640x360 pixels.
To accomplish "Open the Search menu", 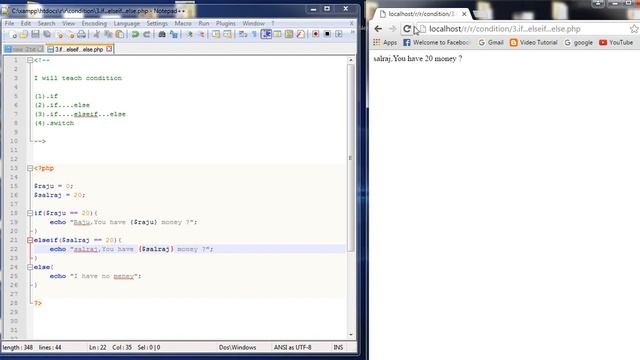I will click(x=47, y=24).
